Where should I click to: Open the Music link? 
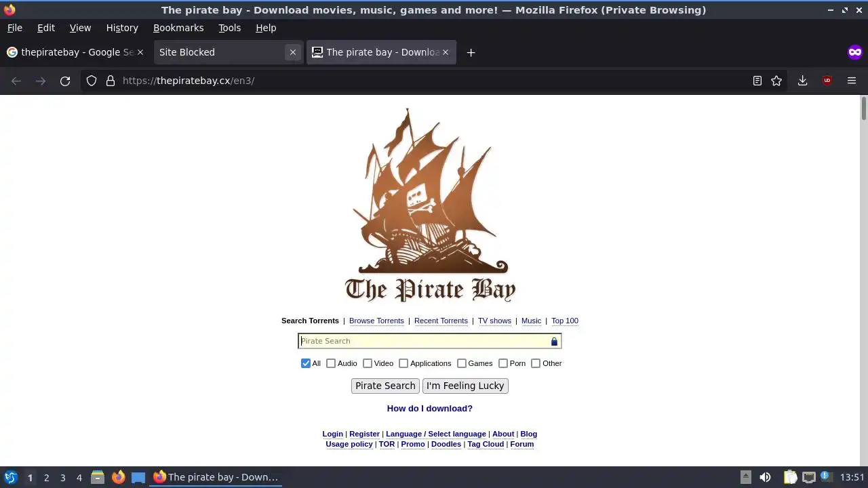click(x=531, y=321)
